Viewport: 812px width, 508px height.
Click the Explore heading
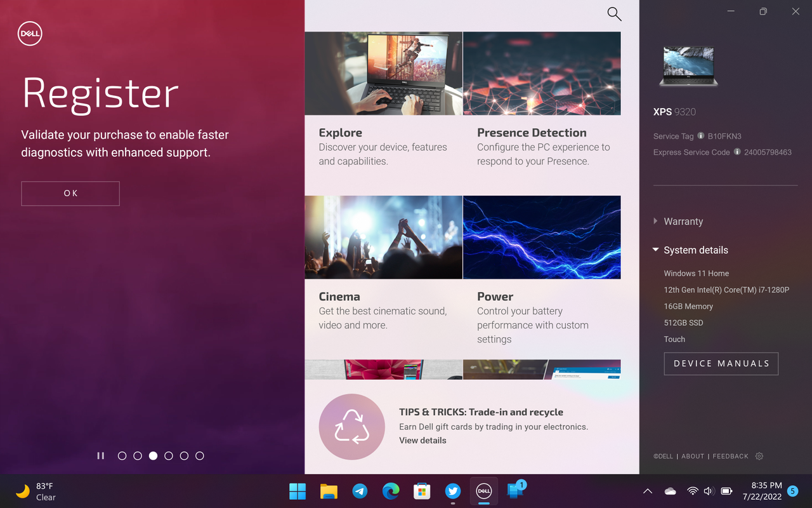coord(341,133)
